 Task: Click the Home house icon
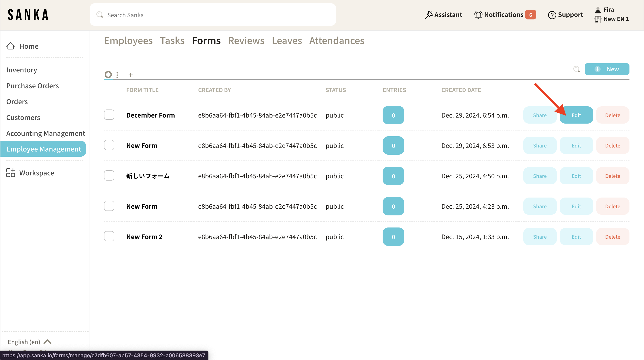point(11,46)
